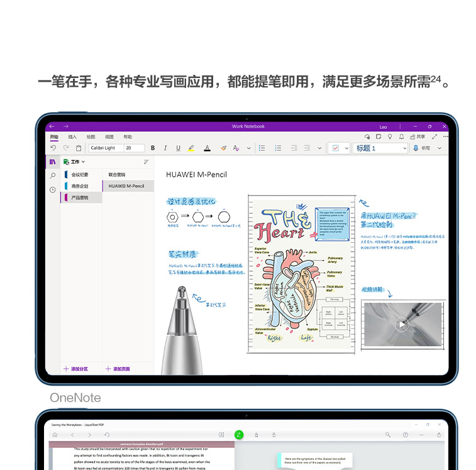Open the sticky notes feed icon

(x=379, y=137)
